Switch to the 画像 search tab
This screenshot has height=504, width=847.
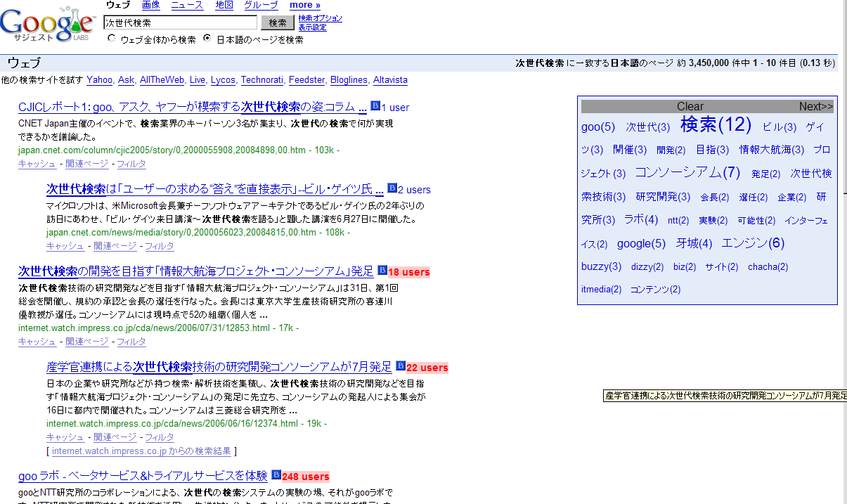150,5
